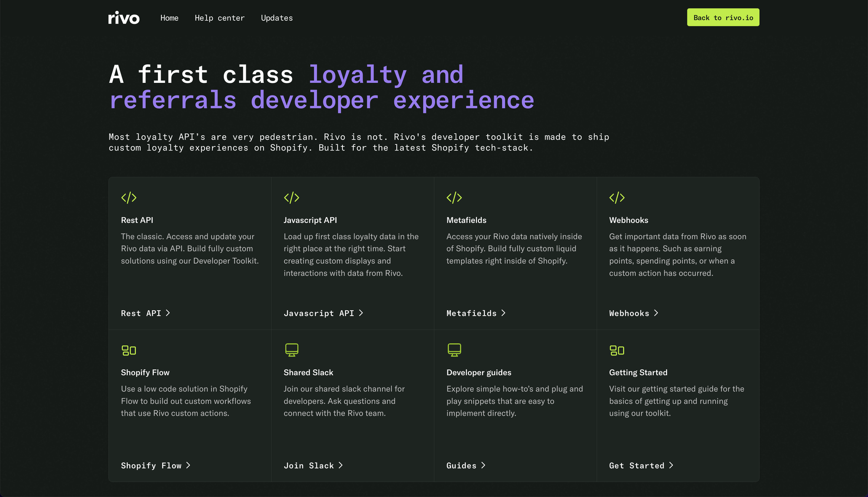Click the chevron beside Metafields link
The width and height of the screenshot is (868, 497).
[503, 313]
